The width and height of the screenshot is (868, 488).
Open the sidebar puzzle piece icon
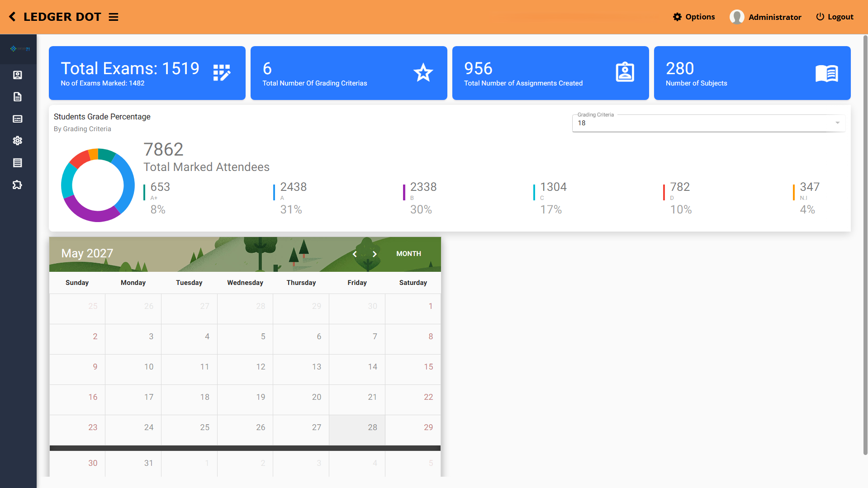tap(18, 185)
